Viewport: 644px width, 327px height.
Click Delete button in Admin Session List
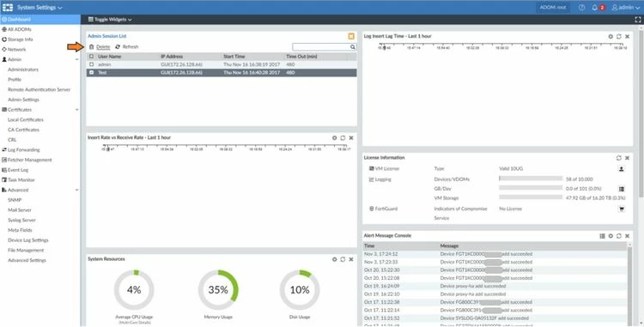coord(100,47)
